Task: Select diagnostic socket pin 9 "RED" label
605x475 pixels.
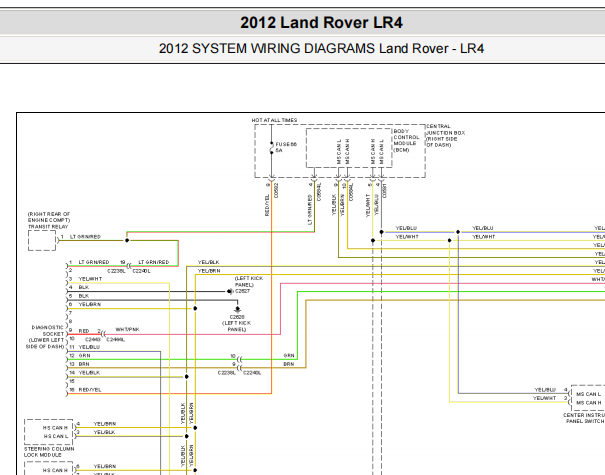Action: (x=84, y=331)
